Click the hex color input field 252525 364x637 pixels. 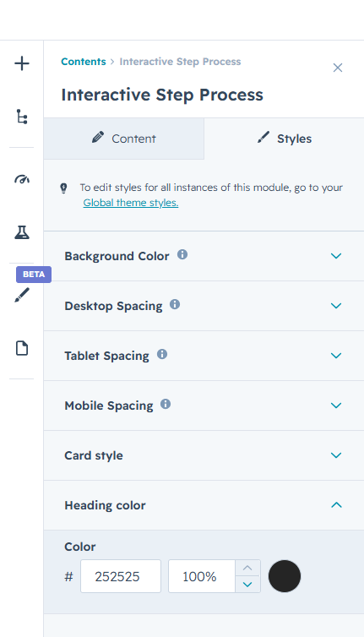coord(121,576)
